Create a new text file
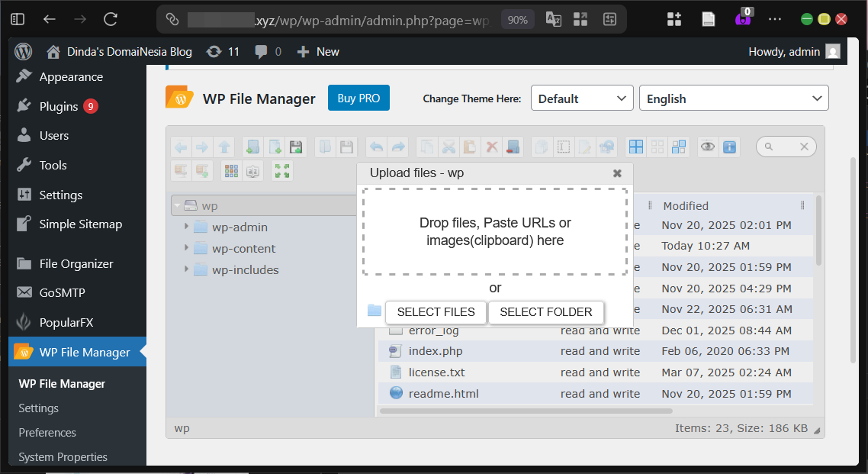The image size is (868, 474). click(275, 147)
